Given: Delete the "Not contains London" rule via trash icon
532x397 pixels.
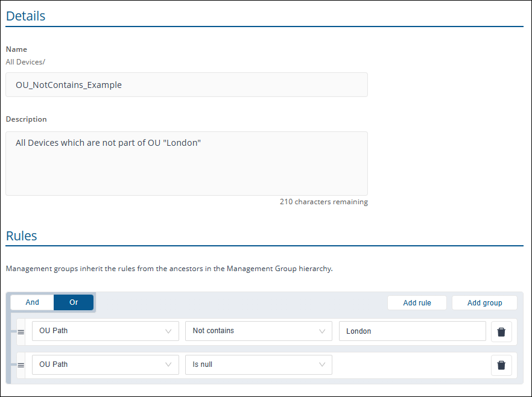Looking at the screenshot, I should pos(501,331).
